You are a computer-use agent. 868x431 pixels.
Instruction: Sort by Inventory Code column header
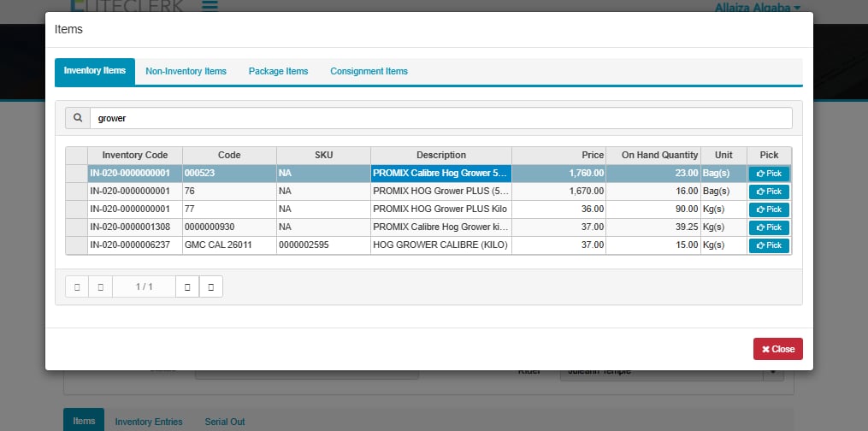(135, 155)
